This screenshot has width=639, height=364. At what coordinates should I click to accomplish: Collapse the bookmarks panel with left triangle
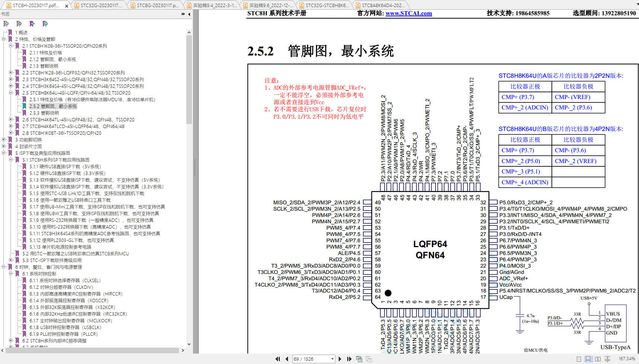pos(189,14)
